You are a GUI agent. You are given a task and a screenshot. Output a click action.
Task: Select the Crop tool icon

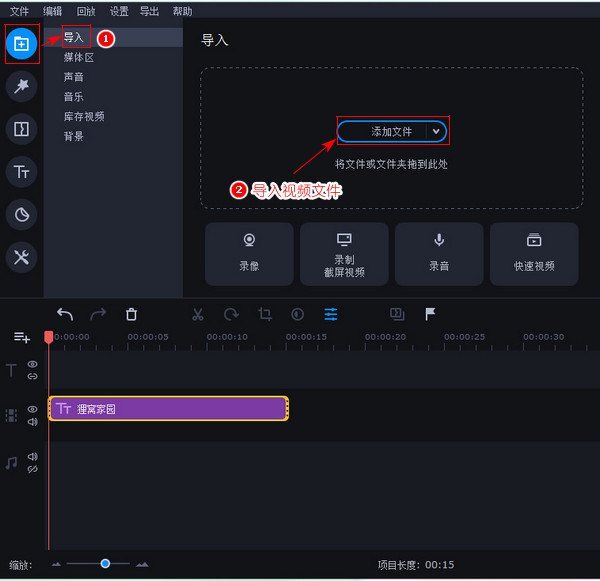pos(265,315)
